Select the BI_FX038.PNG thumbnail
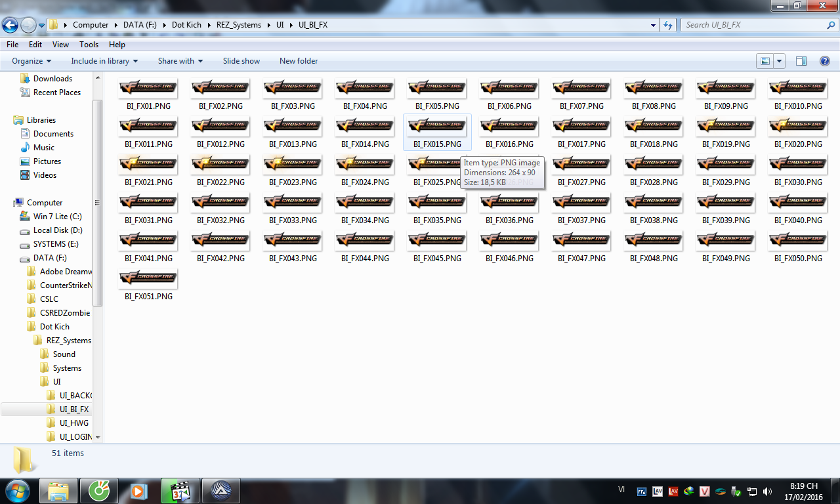This screenshot has width=840, height=504. pyautogui.click(x=653, y=209)
